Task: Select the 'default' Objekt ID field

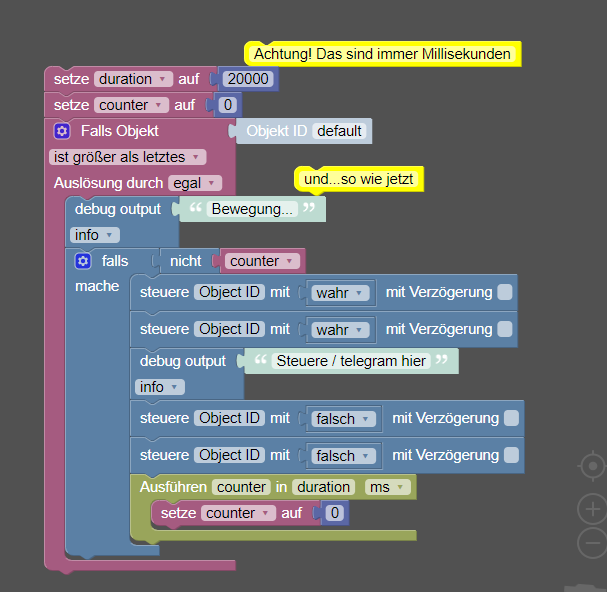Action: (339, 131)
